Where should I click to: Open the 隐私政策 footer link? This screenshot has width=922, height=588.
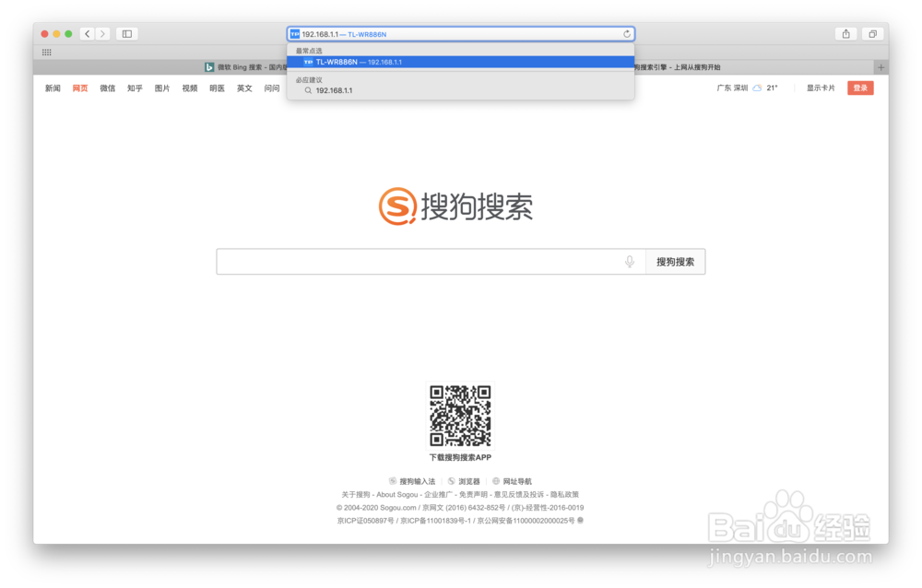[x=564, y=495]
